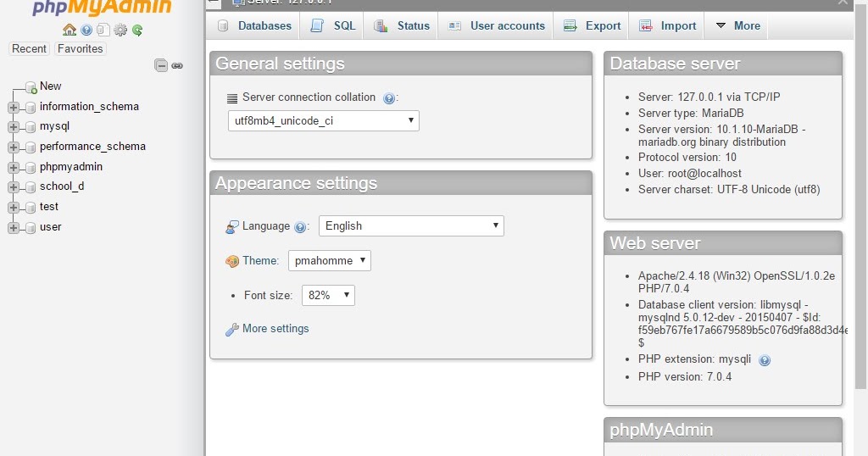The image size is (868, 456).
Task: Expand the school_d database node
Action: coord(14,187)
